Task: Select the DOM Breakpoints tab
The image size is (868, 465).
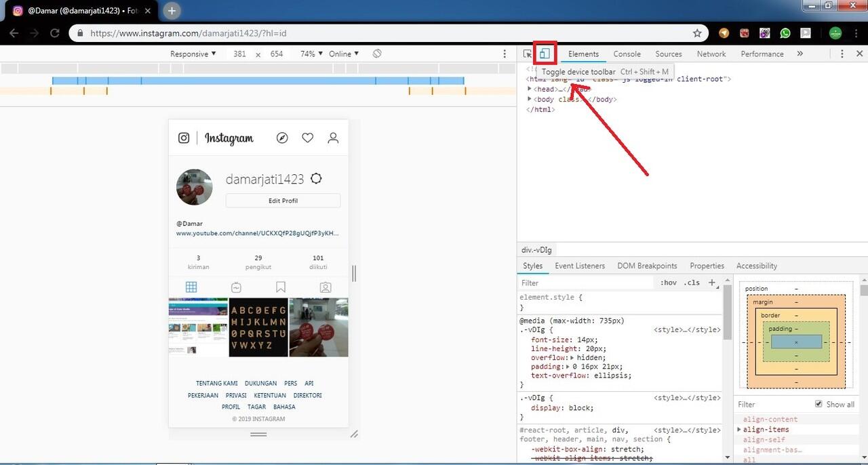Action: pyautogui.click(x=647, y=266)
